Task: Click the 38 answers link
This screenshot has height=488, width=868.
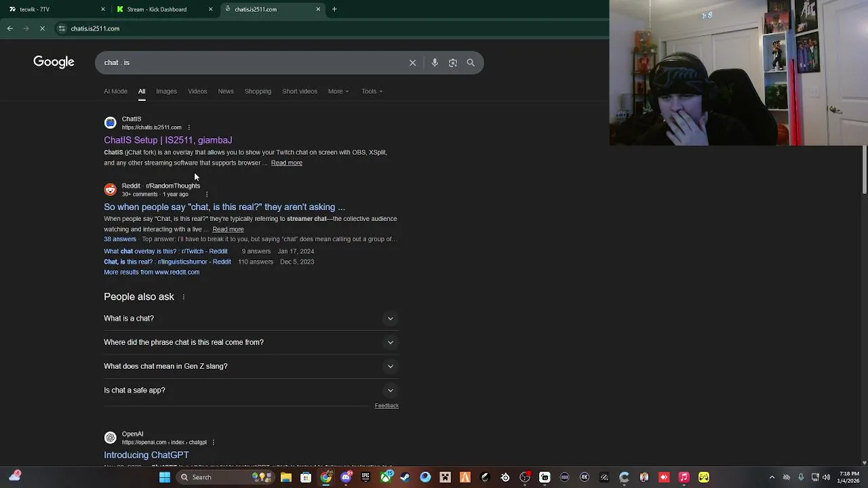Action: (120, 239)
